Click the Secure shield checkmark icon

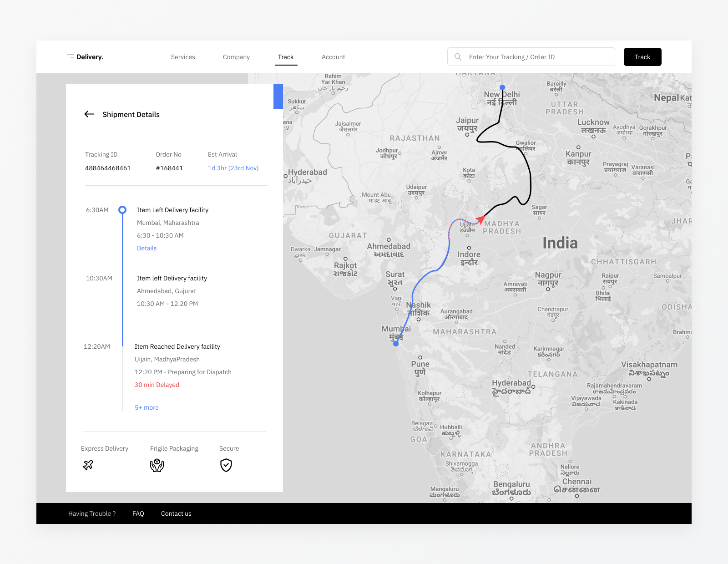click(x=226, y=465)
